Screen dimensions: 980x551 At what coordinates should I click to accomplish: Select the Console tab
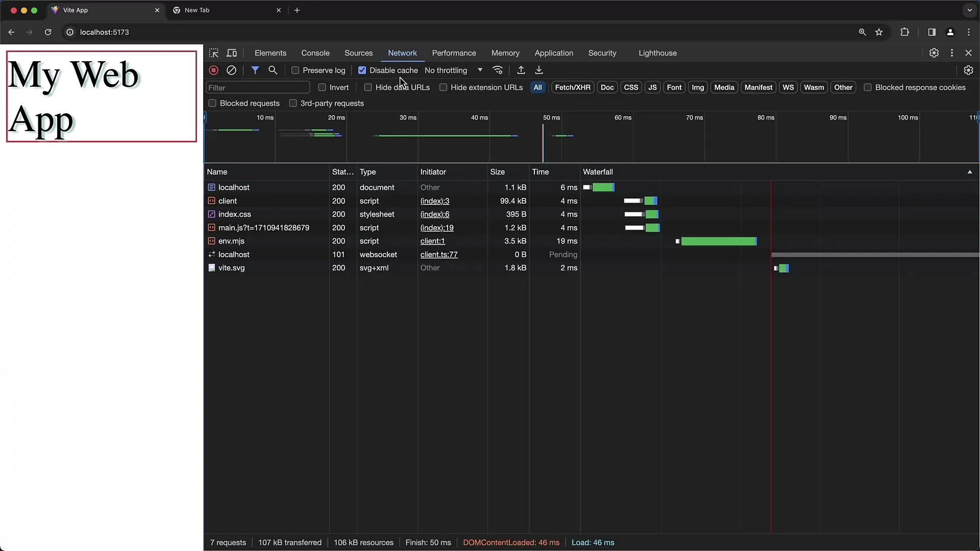click(315, 53)
